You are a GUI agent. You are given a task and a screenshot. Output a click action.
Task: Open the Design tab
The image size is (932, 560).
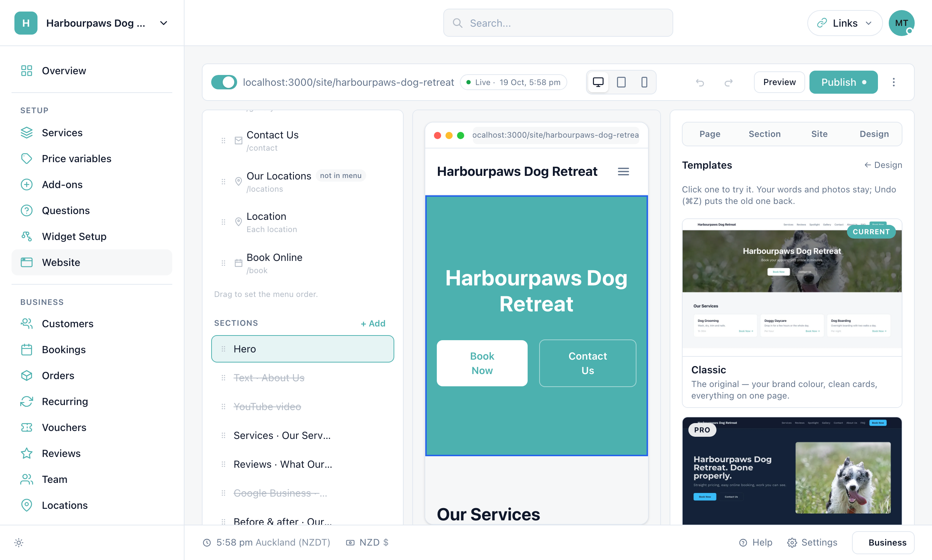pyautogui.click(x=874, y=134)
